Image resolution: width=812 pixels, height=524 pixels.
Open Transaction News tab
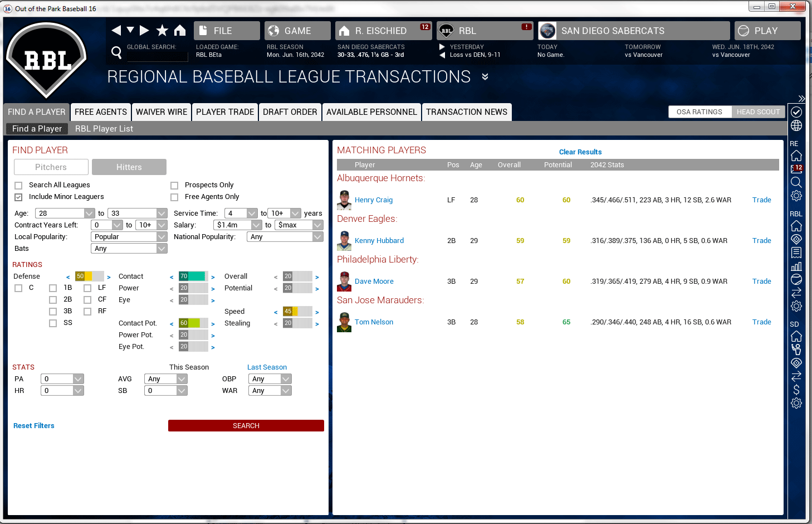click(467, 112)
